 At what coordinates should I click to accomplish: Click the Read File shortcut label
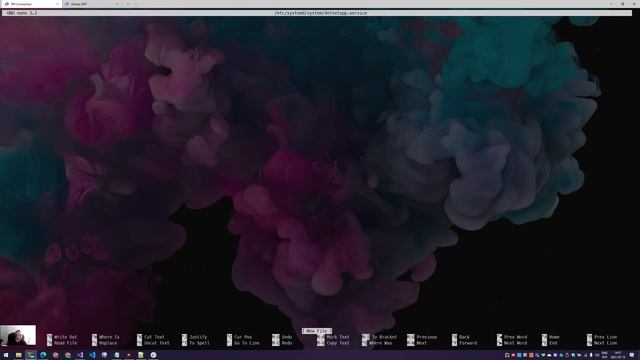pyautogui.click(x=65, y=343)
